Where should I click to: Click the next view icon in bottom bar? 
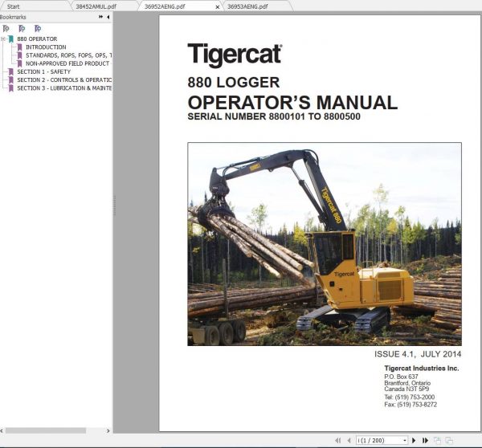pos(449,440)
